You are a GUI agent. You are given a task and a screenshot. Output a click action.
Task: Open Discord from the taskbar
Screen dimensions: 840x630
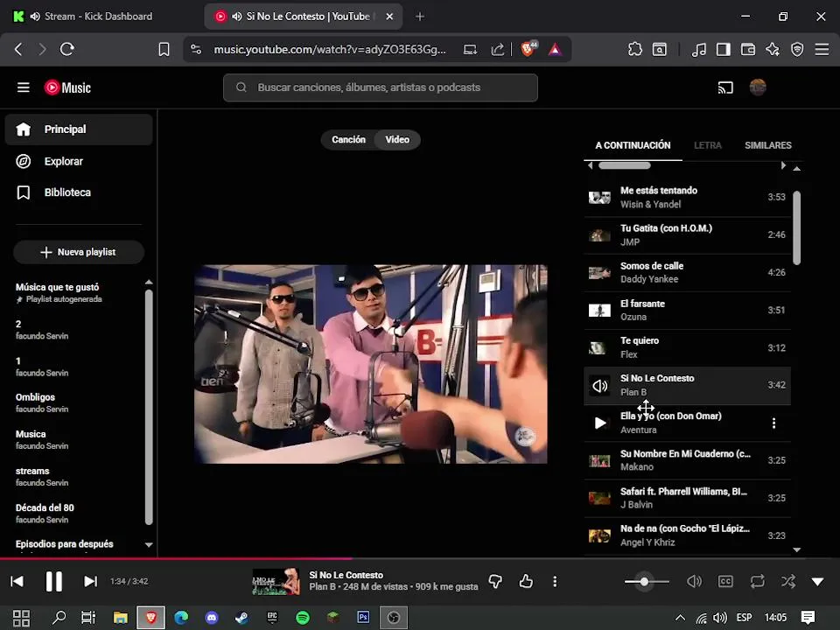212,618
